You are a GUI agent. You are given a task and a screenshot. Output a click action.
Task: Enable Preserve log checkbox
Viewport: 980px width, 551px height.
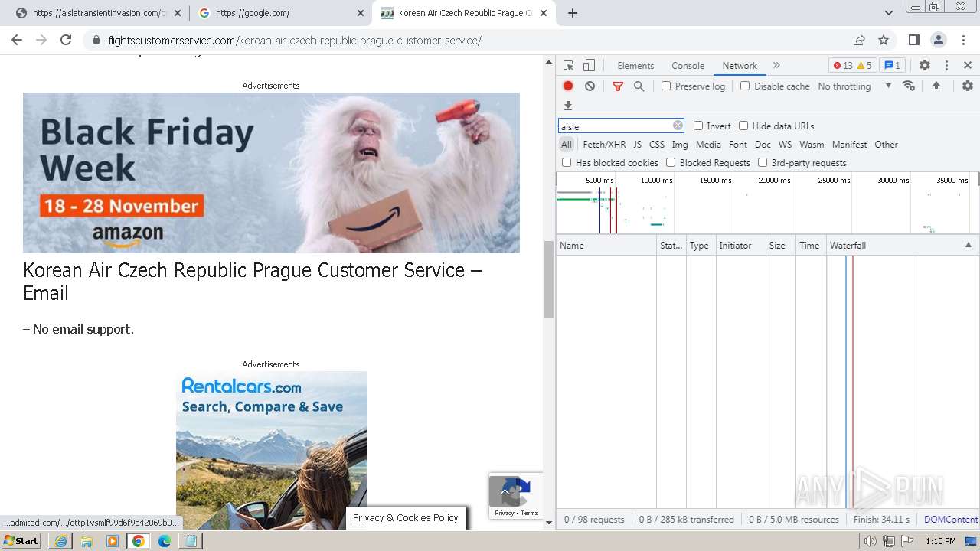666,86
